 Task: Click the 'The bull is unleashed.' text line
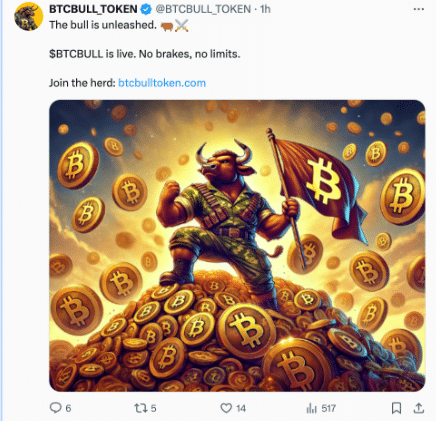(x=103, y=25)
